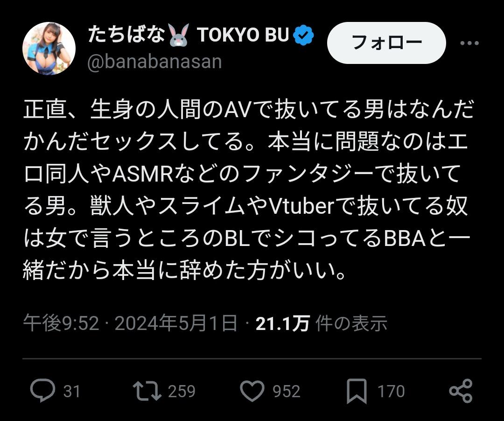Image resolution: width=504 pixels, height=421 pixels.
Task: Click the blue verified badge
Action: pos(303,35)
